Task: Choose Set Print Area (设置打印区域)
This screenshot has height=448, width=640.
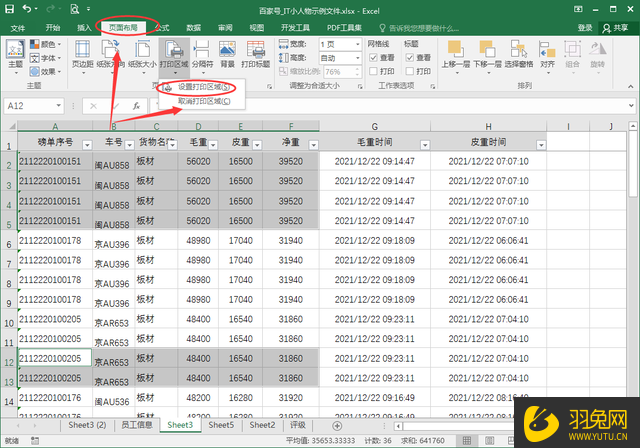Action: coord(202,87)
